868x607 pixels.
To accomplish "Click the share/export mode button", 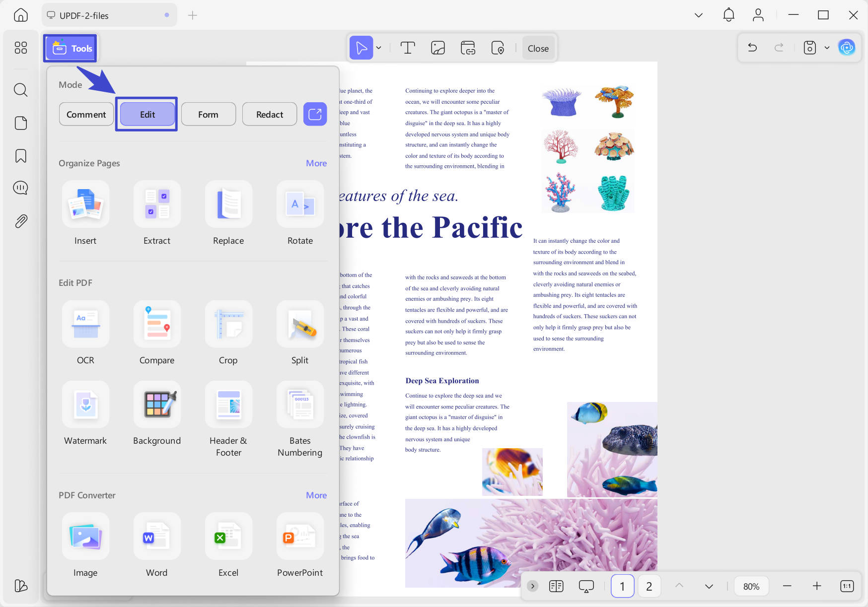I will pyautogui.click(x=315, y=114).
